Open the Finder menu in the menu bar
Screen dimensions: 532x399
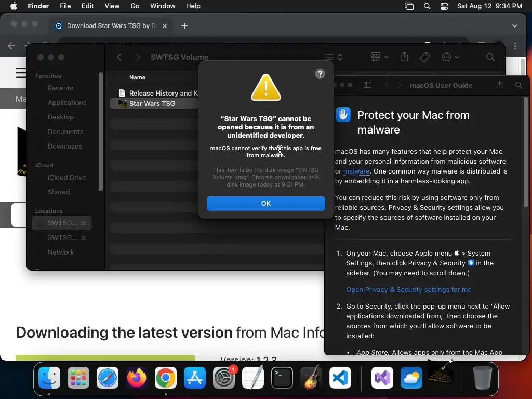click(38, 6)
